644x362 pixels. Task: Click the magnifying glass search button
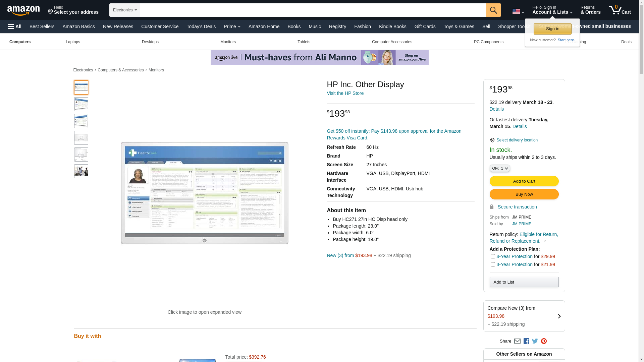[x=493, y=10]
